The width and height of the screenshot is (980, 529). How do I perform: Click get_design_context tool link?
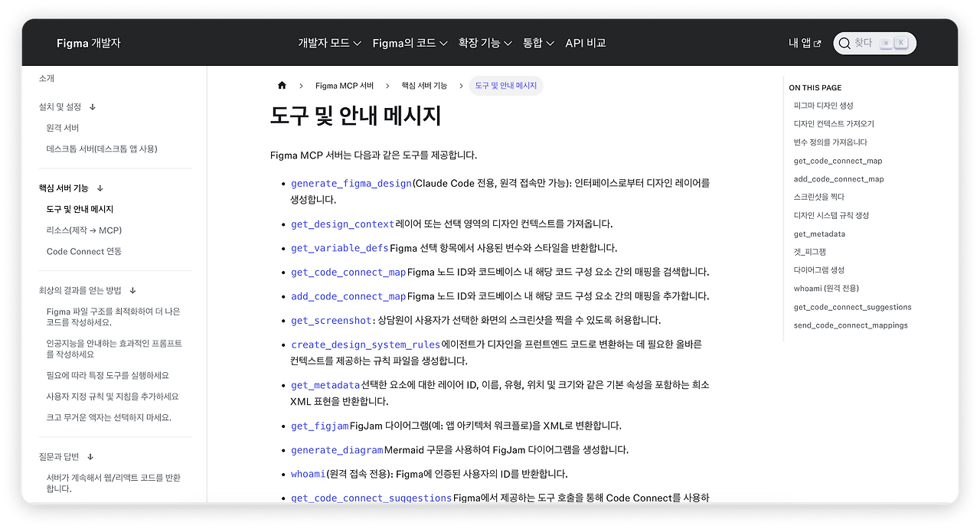342,224
